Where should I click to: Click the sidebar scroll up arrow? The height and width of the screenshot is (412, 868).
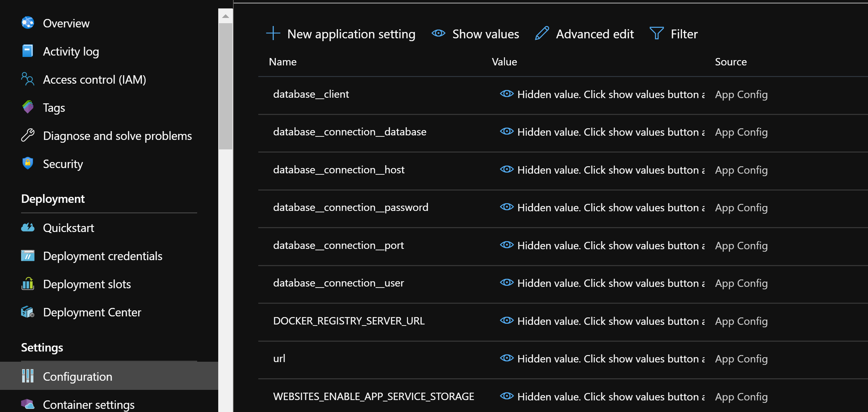pos(226,16)
